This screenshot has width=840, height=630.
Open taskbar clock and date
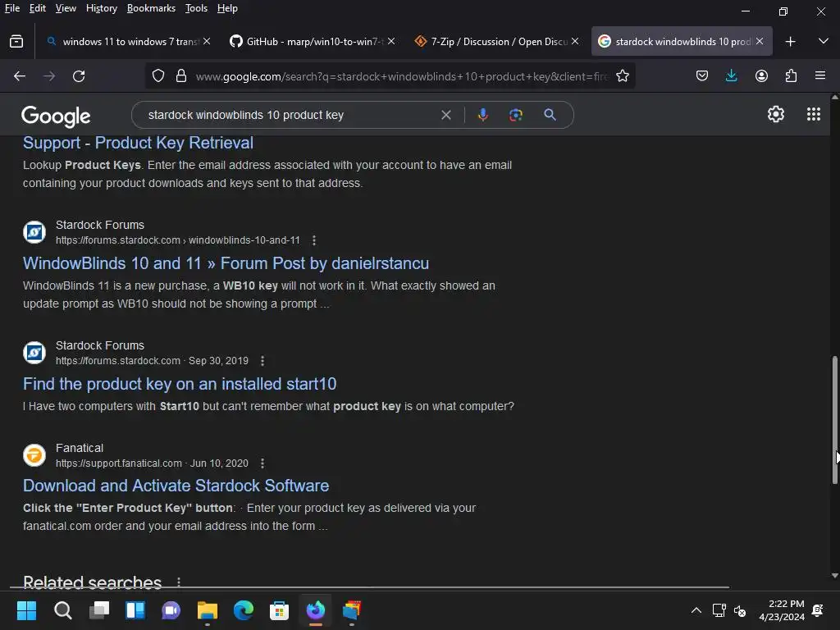[x=782, y=610]
